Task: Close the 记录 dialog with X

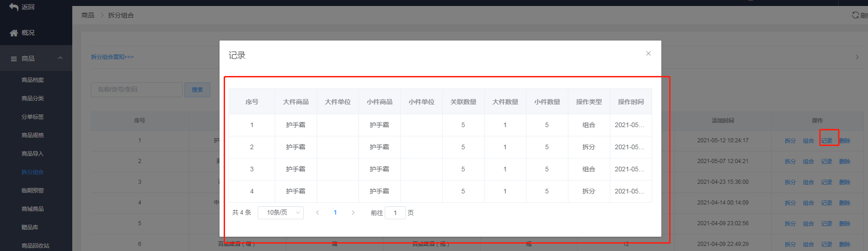Action: click(648, 53)
